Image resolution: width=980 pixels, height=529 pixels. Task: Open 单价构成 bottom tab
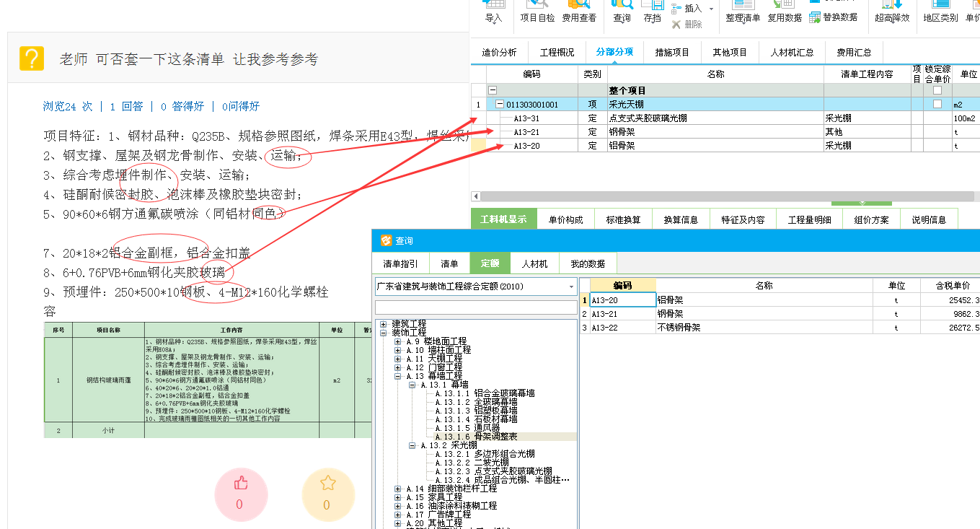click(565, 219)
